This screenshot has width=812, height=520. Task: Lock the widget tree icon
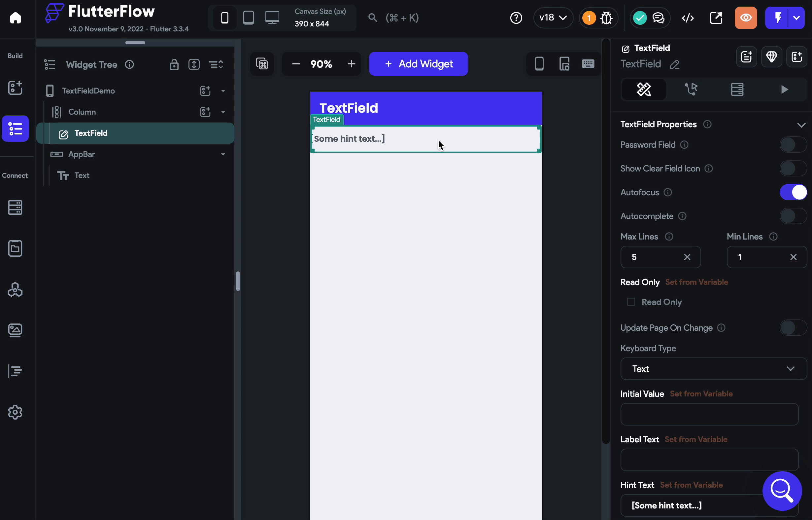coord(174,64)
